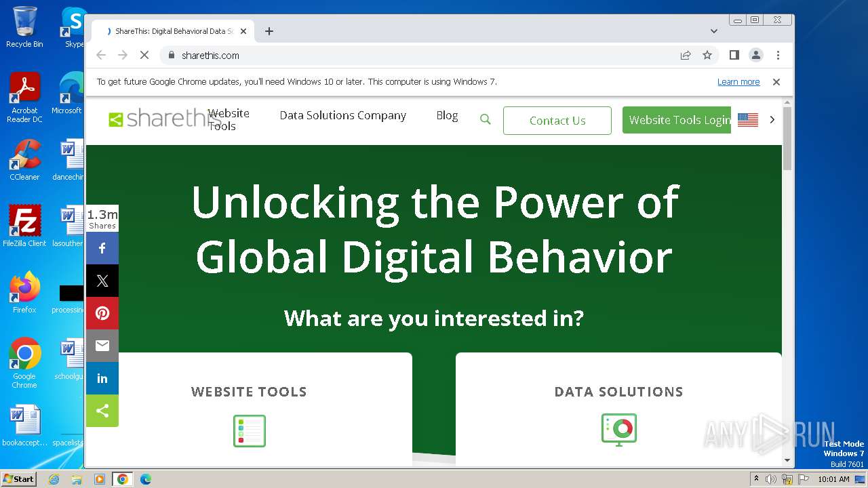The image size is (868, 488).
Task: Go forward in Chrome
Action: [123, 56]
